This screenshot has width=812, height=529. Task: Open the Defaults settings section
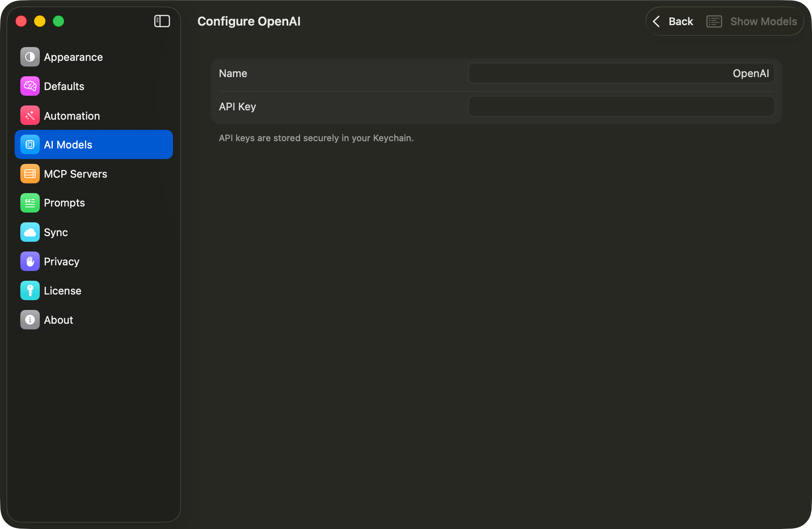(x=94, y=86)
